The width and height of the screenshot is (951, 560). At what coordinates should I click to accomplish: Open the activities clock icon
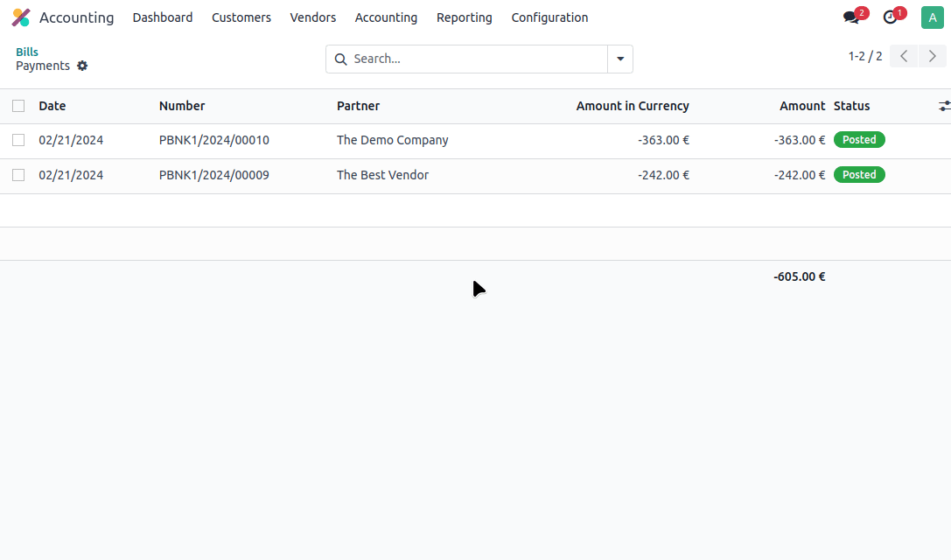click(x=890, y=17)
